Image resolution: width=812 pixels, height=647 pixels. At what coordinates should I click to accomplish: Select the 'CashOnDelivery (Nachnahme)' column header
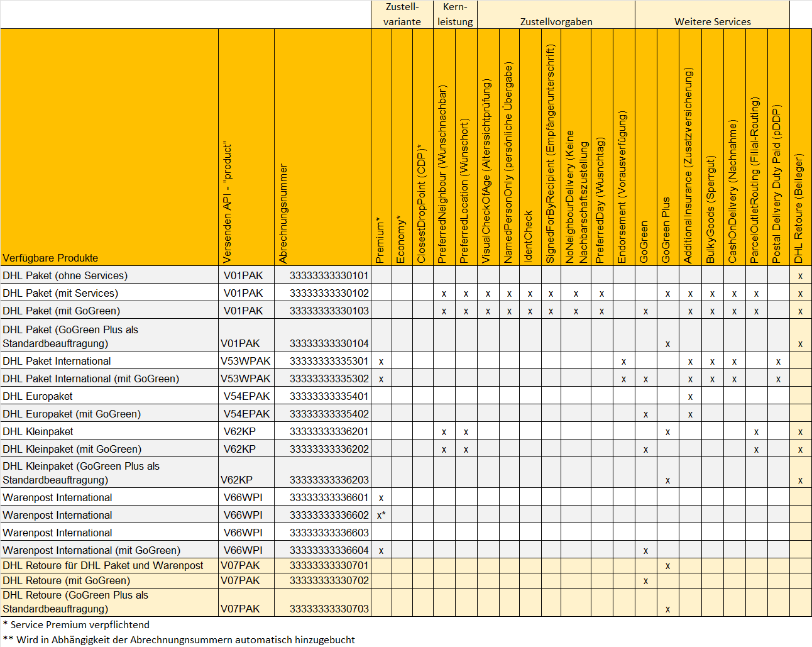coord(734,147)
